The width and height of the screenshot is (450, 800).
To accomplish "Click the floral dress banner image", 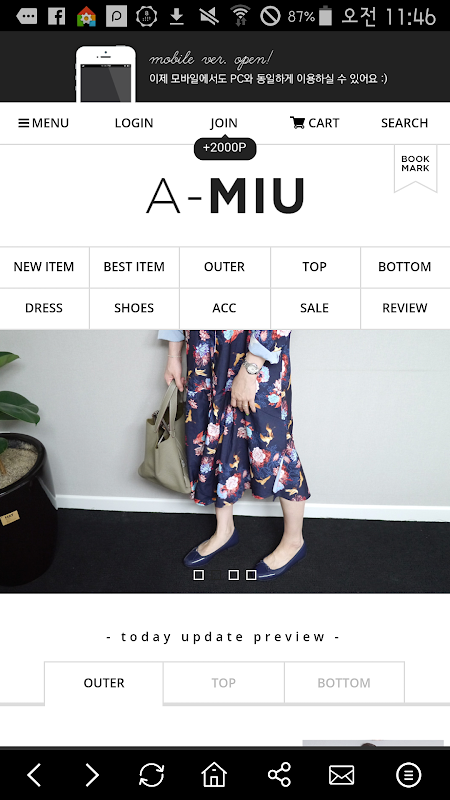I will [x=225, y=461].
